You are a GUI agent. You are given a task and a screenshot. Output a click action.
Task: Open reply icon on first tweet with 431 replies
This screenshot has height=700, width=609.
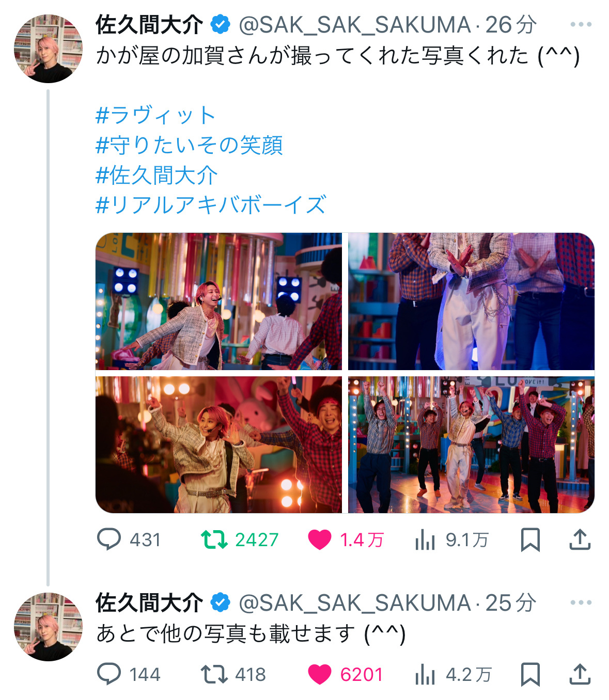[x=109, y=539]
